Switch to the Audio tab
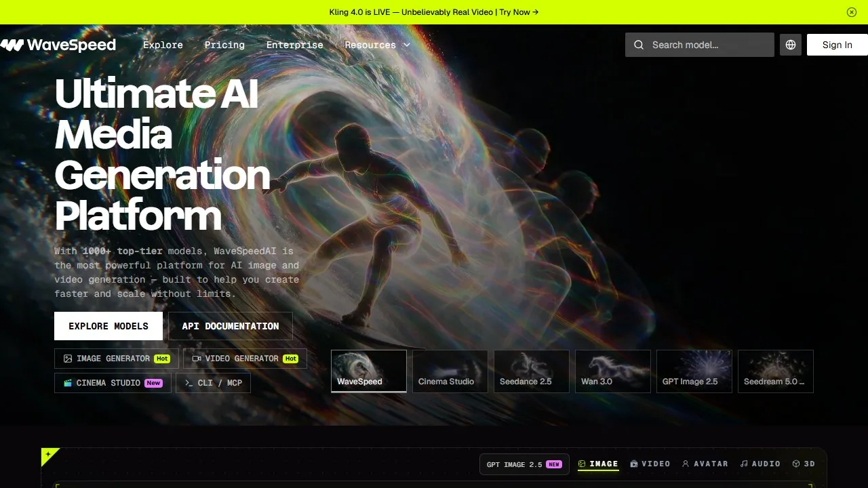Viewport: 868px width, 488px height. [760, 464]
